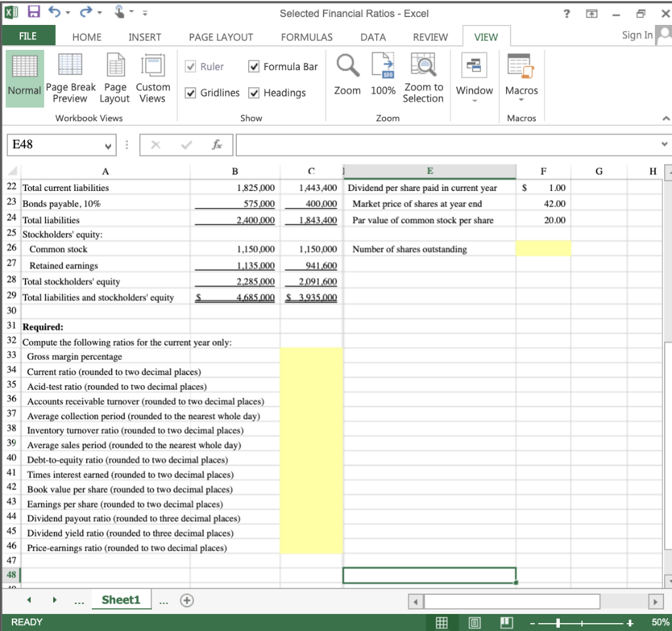The height and width of the screenshot is (631, 672).
Task: Select row 33 header
Action: coord(12,355)
